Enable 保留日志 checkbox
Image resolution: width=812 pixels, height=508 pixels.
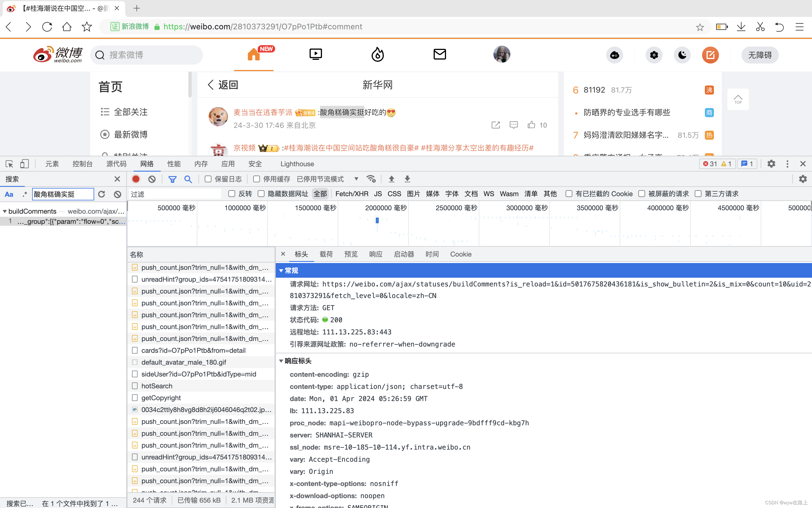[208, 179]
